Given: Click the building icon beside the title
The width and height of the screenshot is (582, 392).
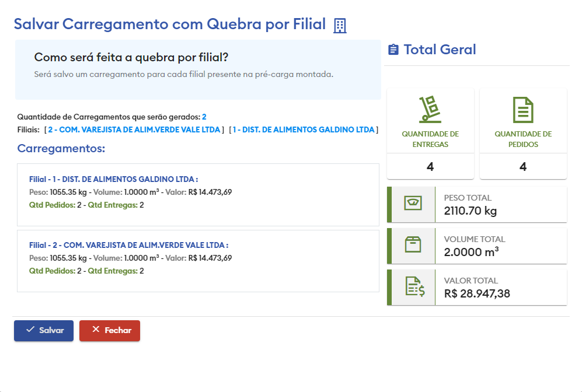Looking at the screenshot, I should tap(340, 25).
